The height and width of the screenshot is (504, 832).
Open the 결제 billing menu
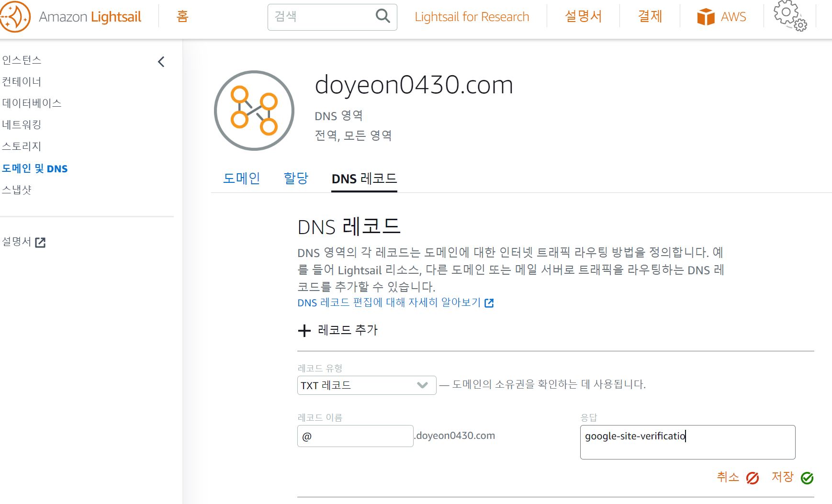(650, 17)
